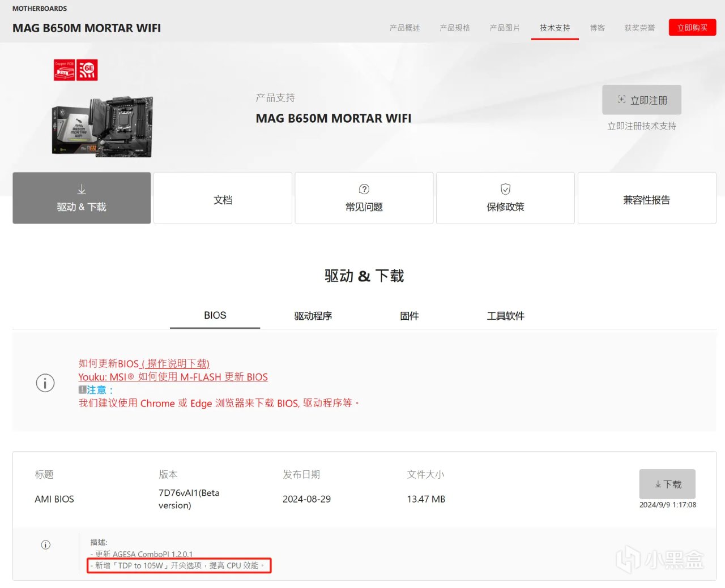Click the 7D76vAI1(Beta version) version text
This screenshot has height=588, width=725.
pyautogui.click(x=189, y=499)
